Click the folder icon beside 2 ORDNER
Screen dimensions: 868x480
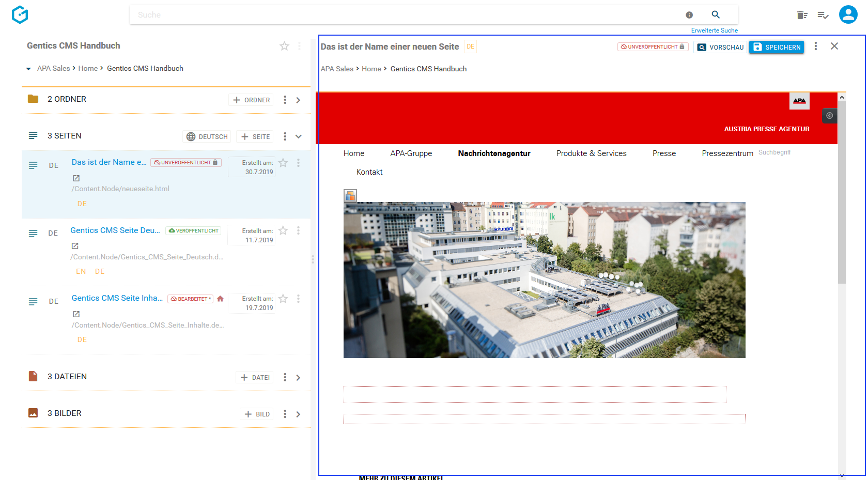coord(33,99)
